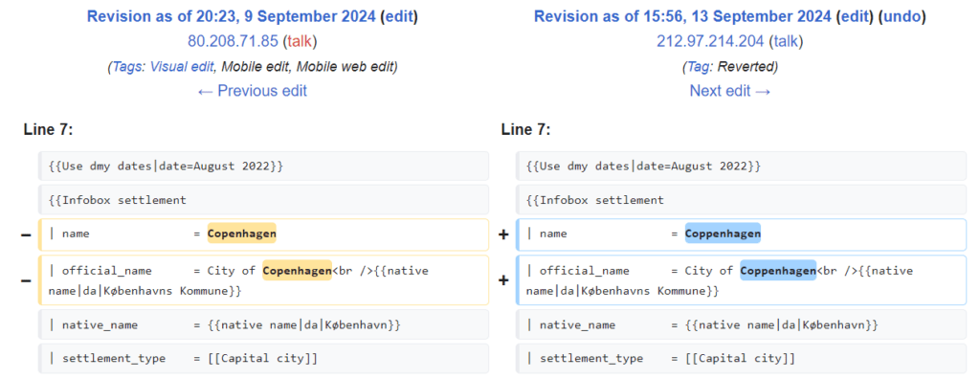Screen dimensions: 980x379
Task: Open user 80.208.71.85 contributions
Action: [x=233, y=41]
